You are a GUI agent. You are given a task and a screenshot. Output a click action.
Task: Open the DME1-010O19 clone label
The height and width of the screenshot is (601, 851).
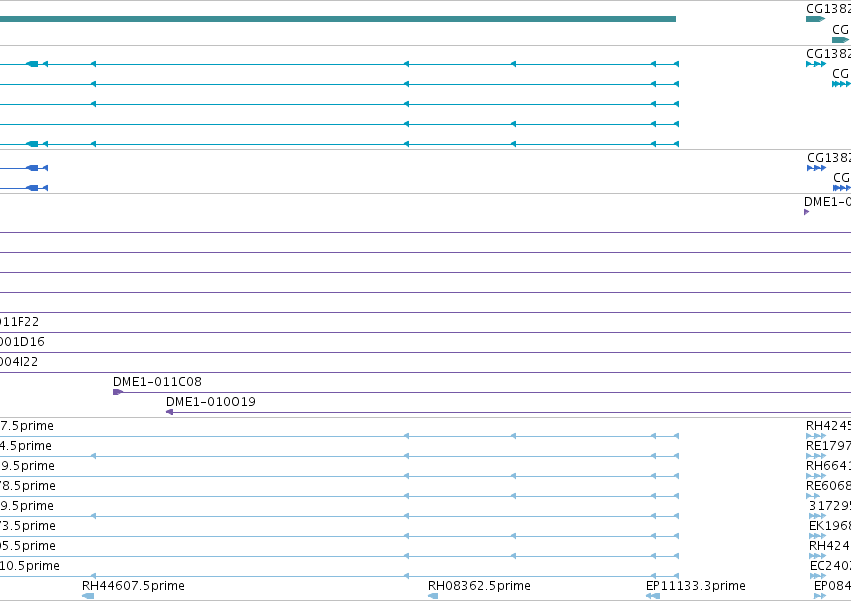pyautogui.click(x=211, y=402)
